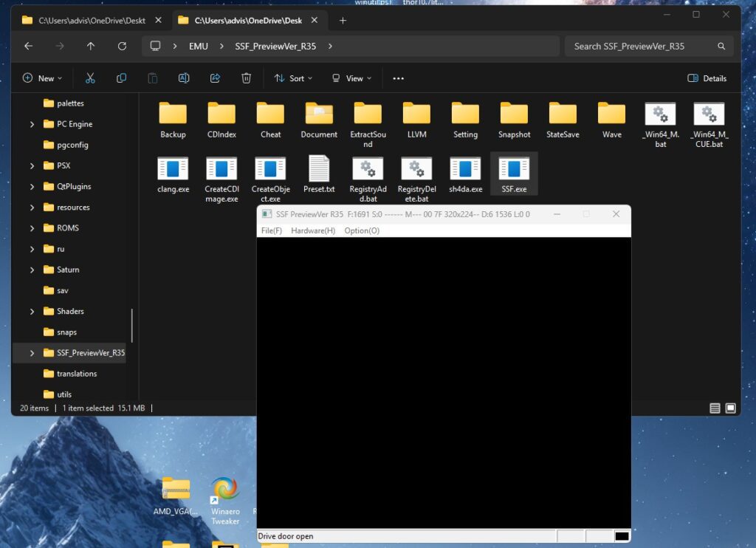Select _Win64_M.bat file
Screen dimensions: 756x548
[661, 125]
